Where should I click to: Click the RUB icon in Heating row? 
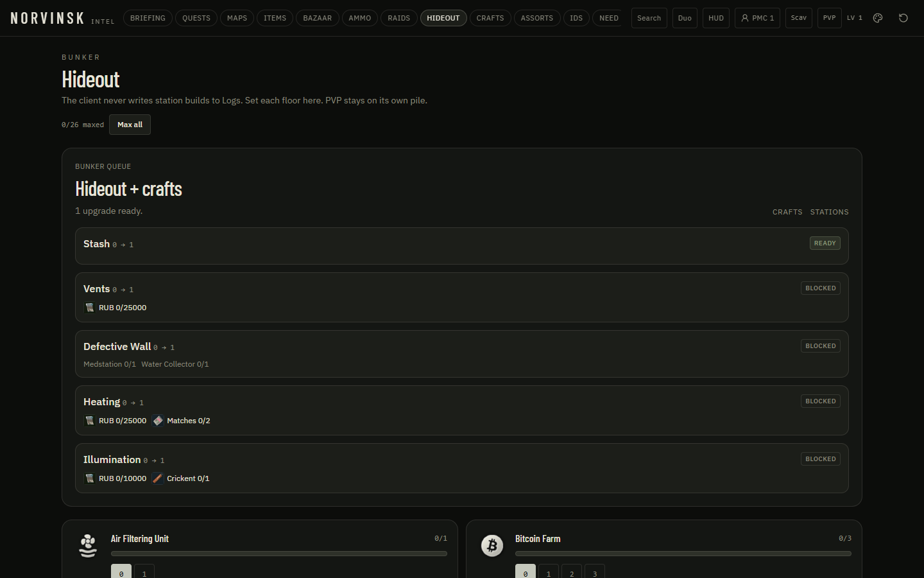(x=90, y=421)
